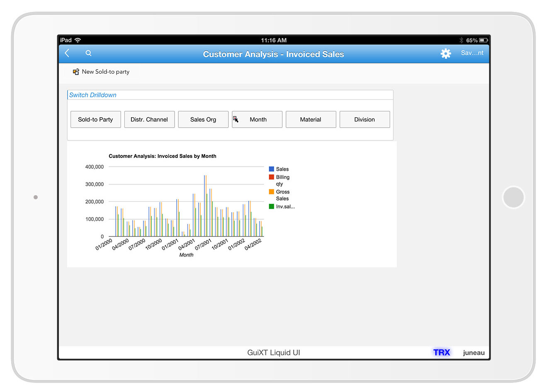The height and width of the screenshot is (392, 551).
Task: Tap the battery indicator icon
Action: tap(483, 40)
